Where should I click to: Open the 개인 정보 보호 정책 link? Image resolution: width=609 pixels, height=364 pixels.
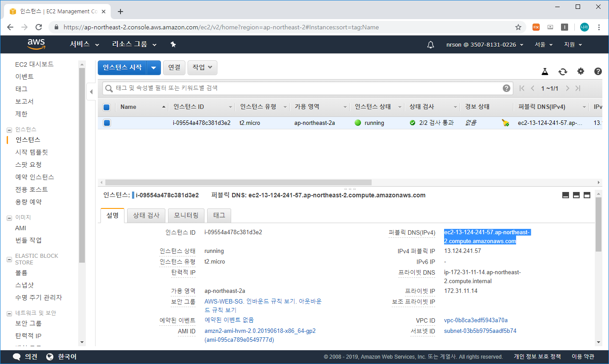(537, 357)
